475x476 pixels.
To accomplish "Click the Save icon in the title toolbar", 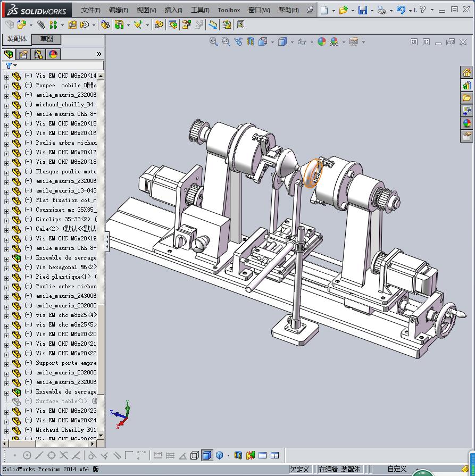I will click(362, 10).
